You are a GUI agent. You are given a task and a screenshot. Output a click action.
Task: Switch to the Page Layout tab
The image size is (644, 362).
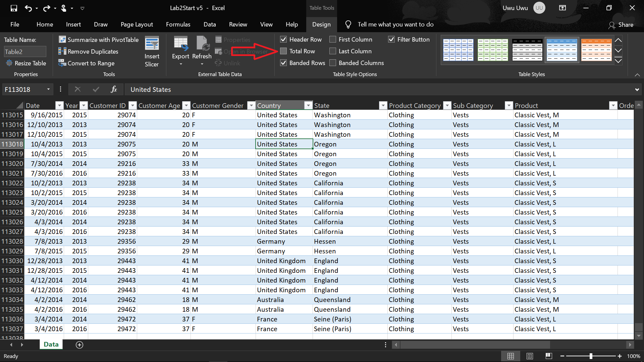(137, 24)
